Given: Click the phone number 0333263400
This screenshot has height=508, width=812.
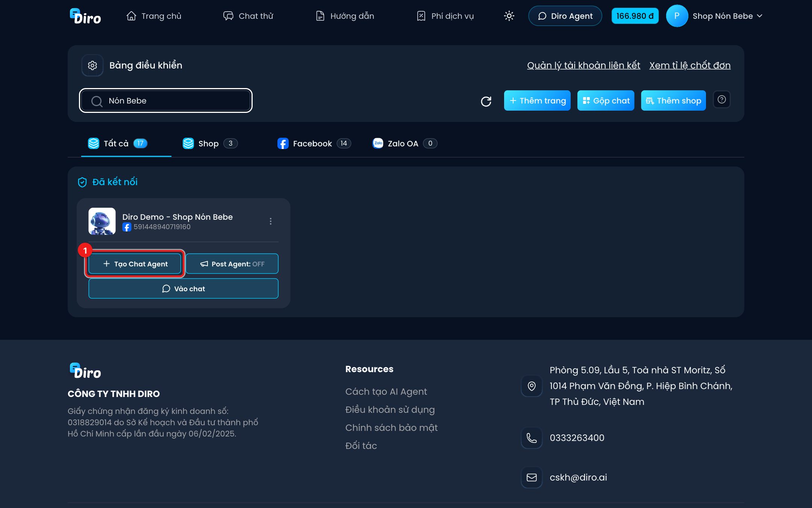Looking at the screenshot, I should [577, 438].
